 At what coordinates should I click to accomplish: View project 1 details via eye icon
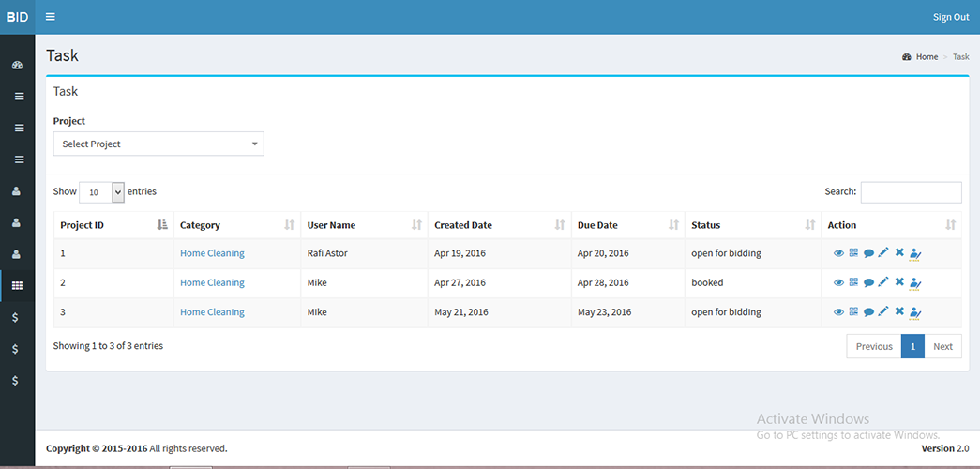[x=838, y=252]
